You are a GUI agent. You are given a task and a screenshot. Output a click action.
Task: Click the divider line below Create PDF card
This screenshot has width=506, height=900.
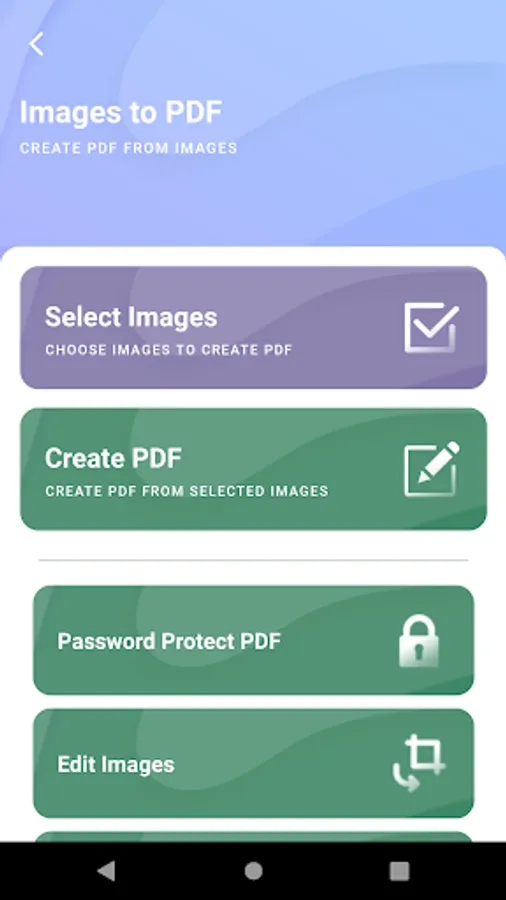coord(254,560)
